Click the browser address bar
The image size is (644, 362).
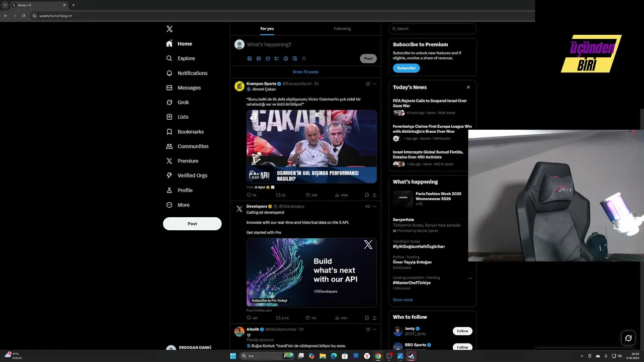(x=282, y=16)
